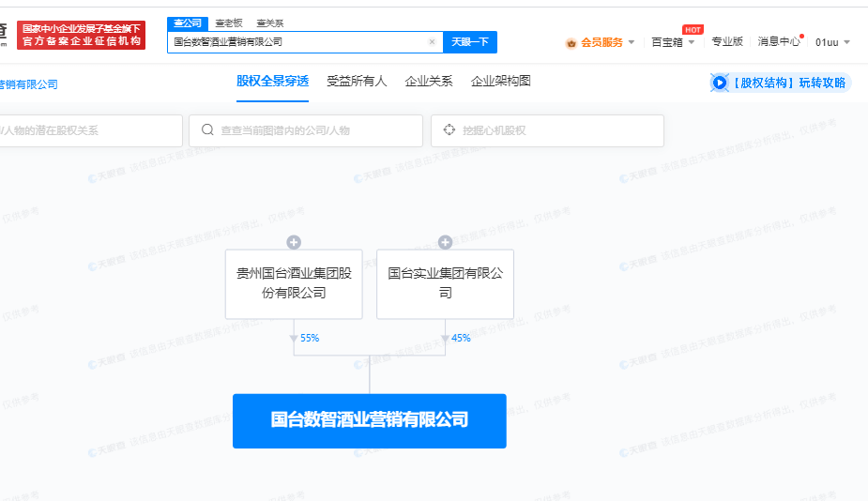
Task: Select the 国台实业集团有限公司 node
Action: point(445,284)
